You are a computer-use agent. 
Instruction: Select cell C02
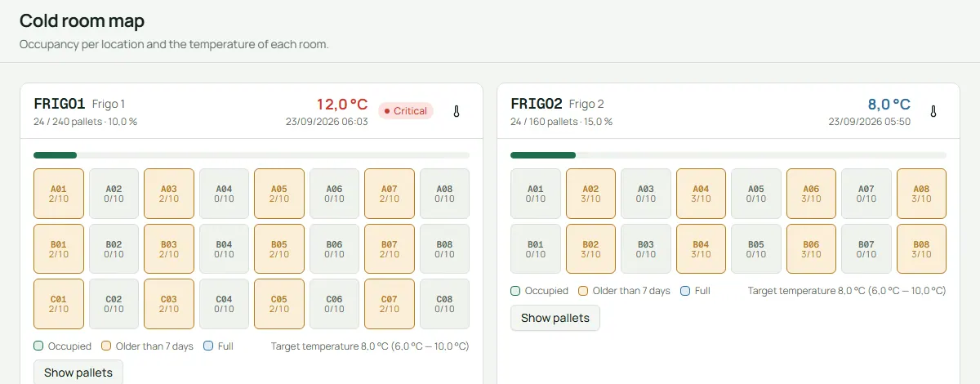(114, 304)
